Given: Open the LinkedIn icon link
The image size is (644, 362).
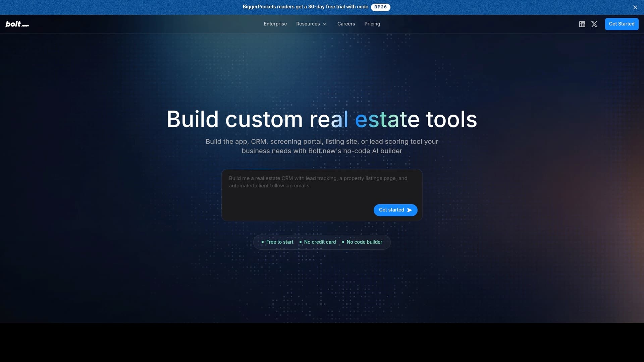Looking at the screenshot, I should [582, 24].
